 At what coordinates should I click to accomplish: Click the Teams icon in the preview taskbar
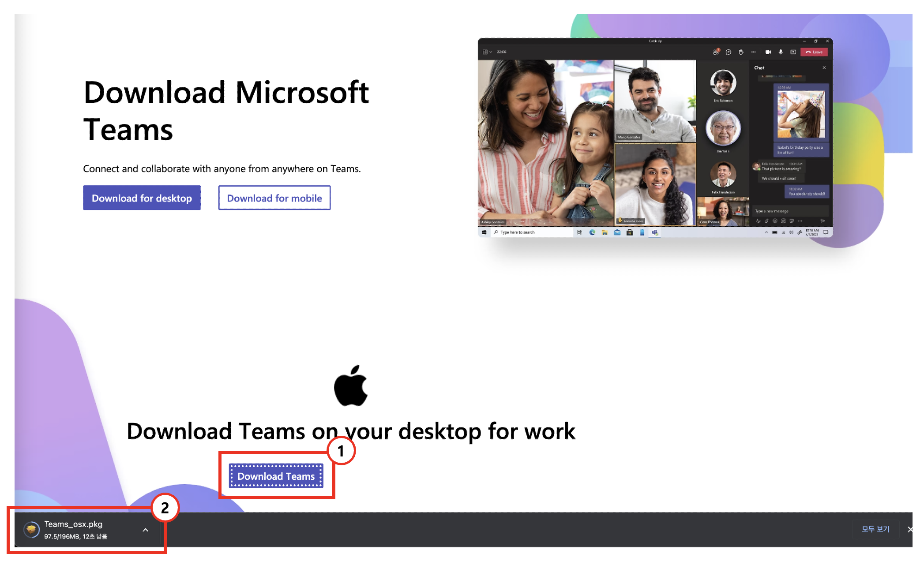click(x=655, y=232)
